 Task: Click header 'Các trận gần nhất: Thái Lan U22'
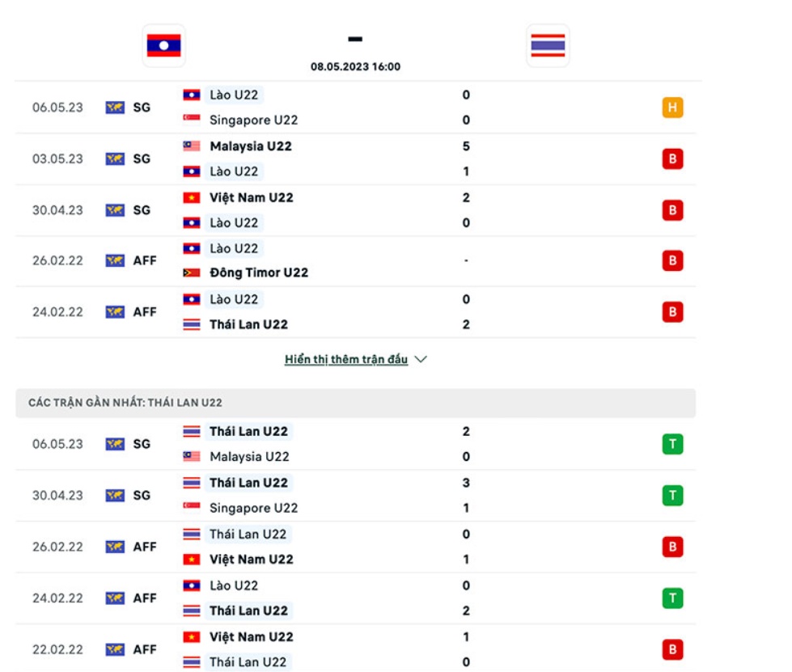[x=125, y=403]
